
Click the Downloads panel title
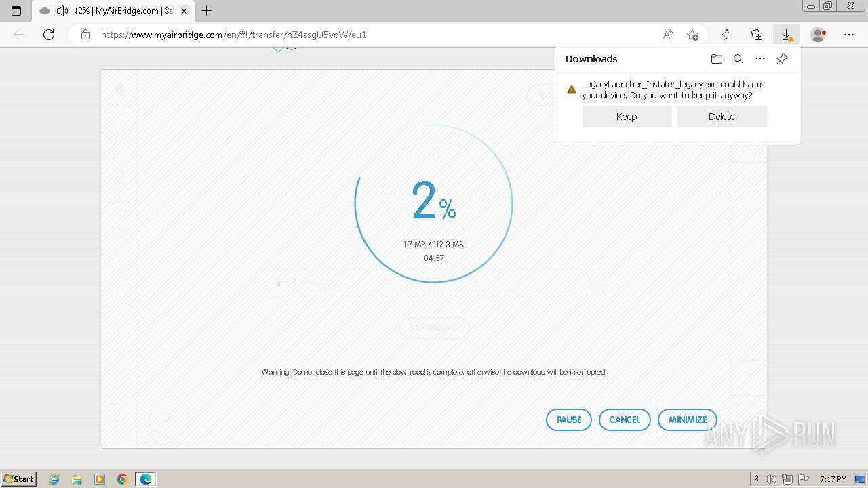[x=591, y=59]
